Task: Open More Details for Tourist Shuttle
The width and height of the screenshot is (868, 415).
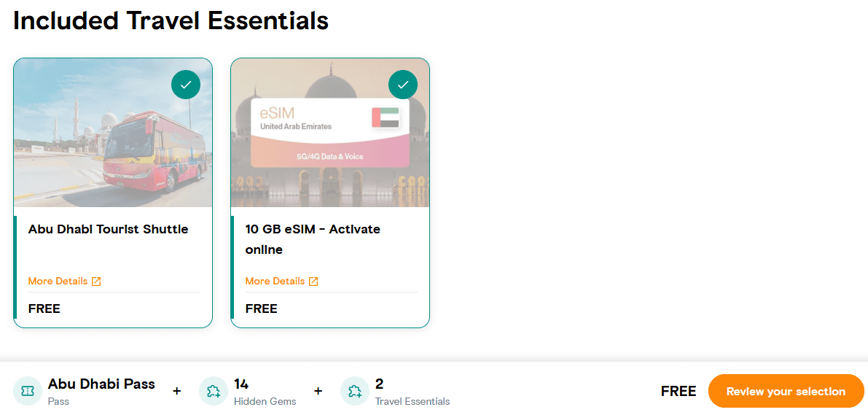Action: (58, 282)
